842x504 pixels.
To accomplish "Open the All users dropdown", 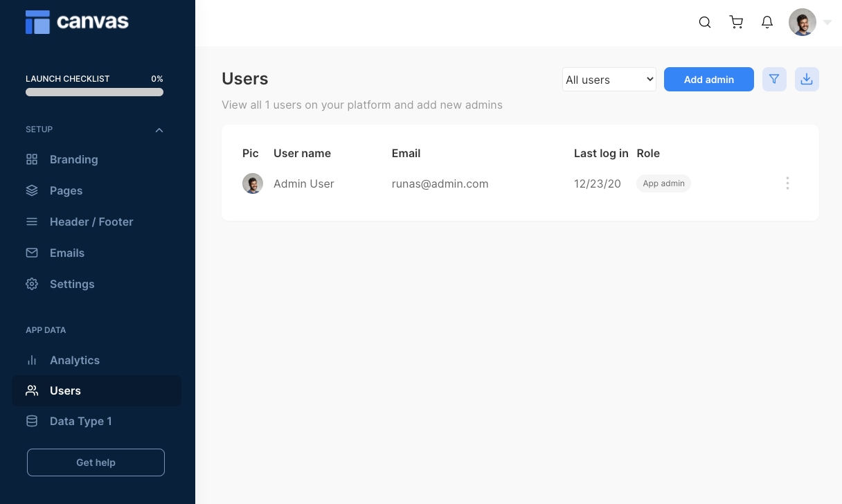I will pyautogui.click(x=609, y=80).
